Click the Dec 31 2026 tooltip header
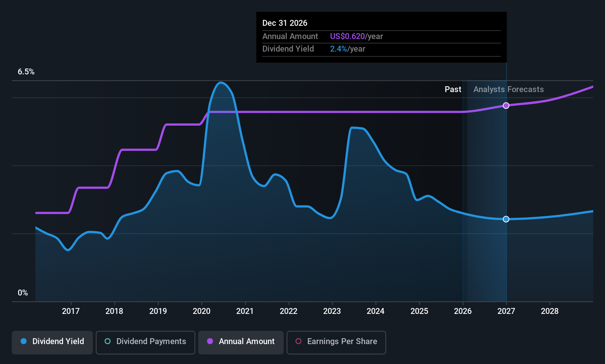The width and height of the screenshot is (605, 364). pos(285,23)
